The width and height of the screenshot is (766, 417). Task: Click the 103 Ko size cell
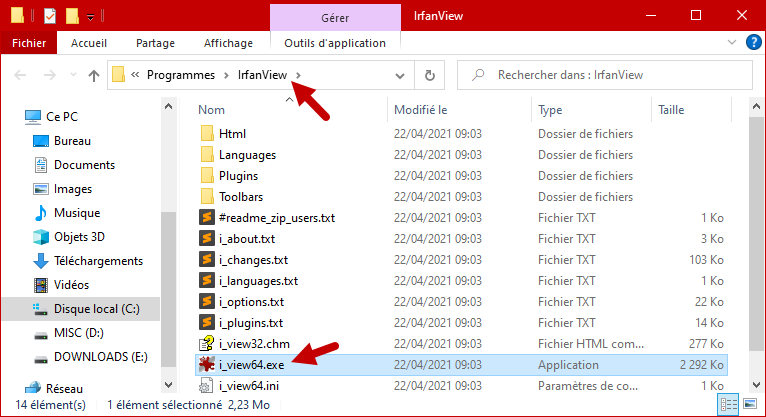pyautogui.click(x=706, y=260)
